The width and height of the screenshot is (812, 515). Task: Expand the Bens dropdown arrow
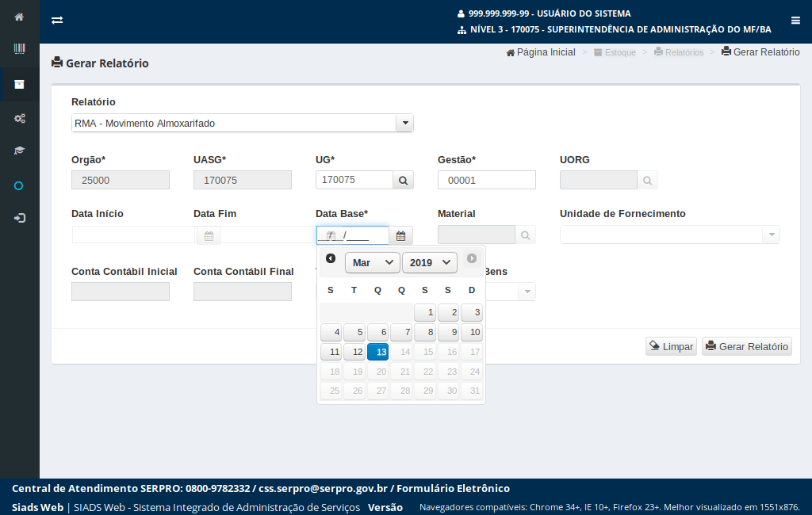pos(527,292)
